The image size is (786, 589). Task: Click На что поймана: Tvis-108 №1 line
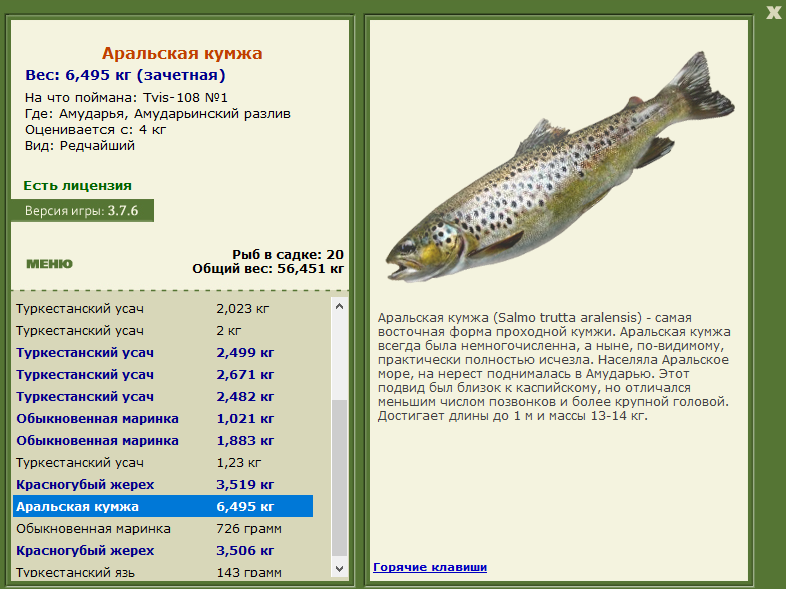(126, 97)
